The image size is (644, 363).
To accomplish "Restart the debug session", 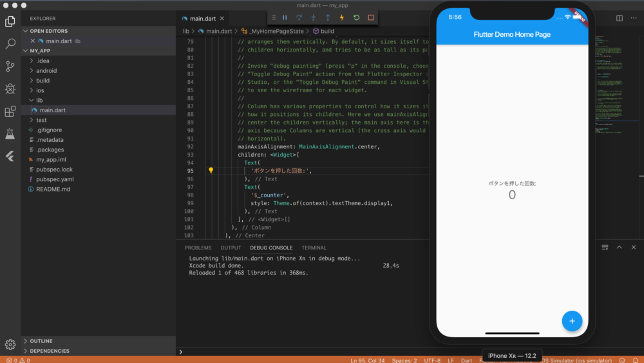I will pyautogui.click(x=357, y=17).
